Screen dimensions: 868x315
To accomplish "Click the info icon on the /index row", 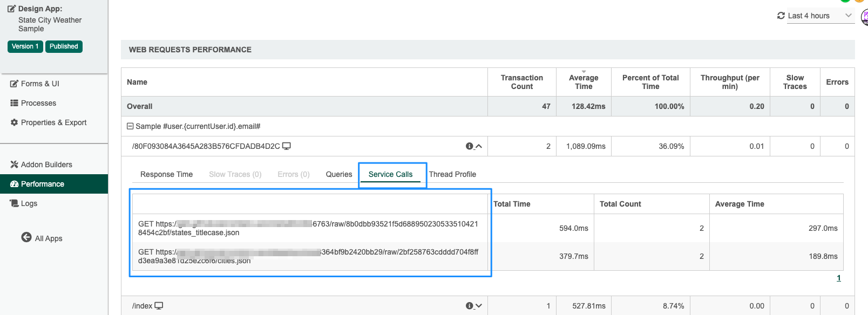I will coord(469,306).
